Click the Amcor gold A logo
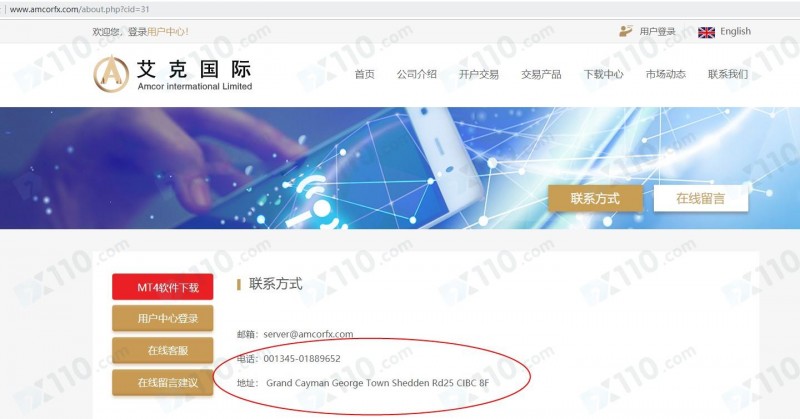Image resolution: width=800 pixels, height=419 pixels. coord(111,74)
